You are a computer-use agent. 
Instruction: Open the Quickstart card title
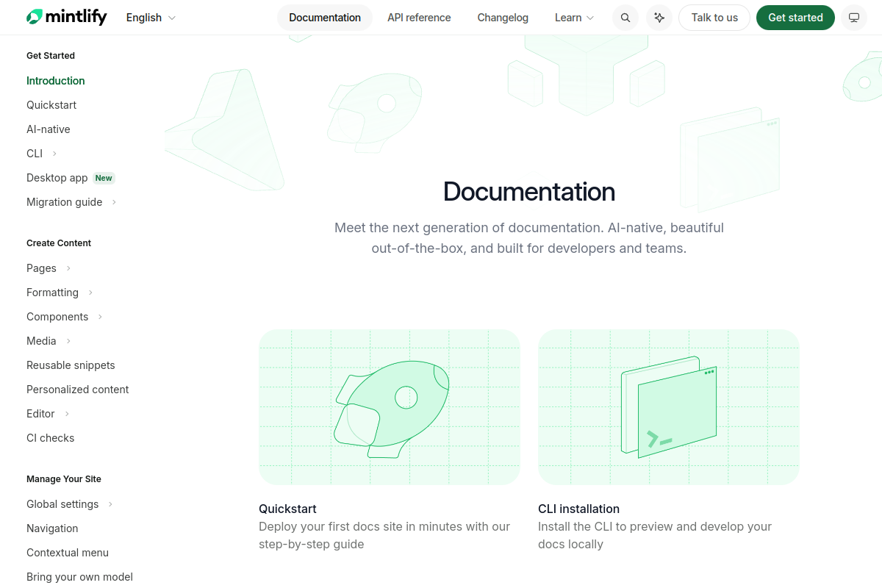coord(287,509)
